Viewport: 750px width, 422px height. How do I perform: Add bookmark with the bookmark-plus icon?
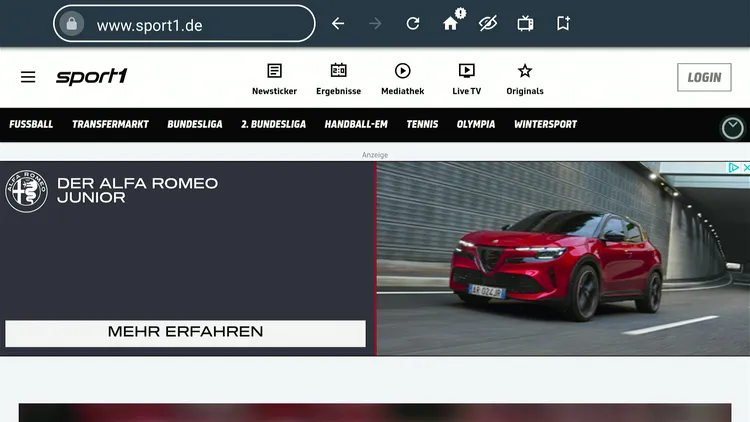pyautogui.click(x=563, y=23)
